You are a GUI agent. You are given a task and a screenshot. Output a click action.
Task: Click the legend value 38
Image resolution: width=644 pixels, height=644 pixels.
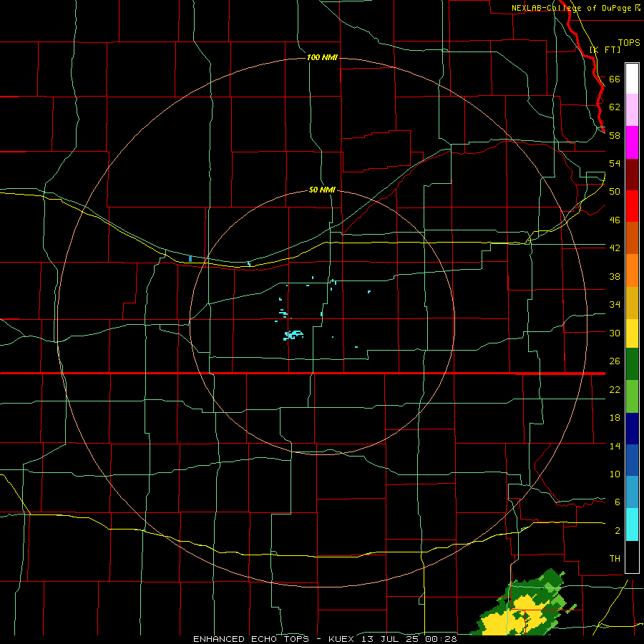615,276
